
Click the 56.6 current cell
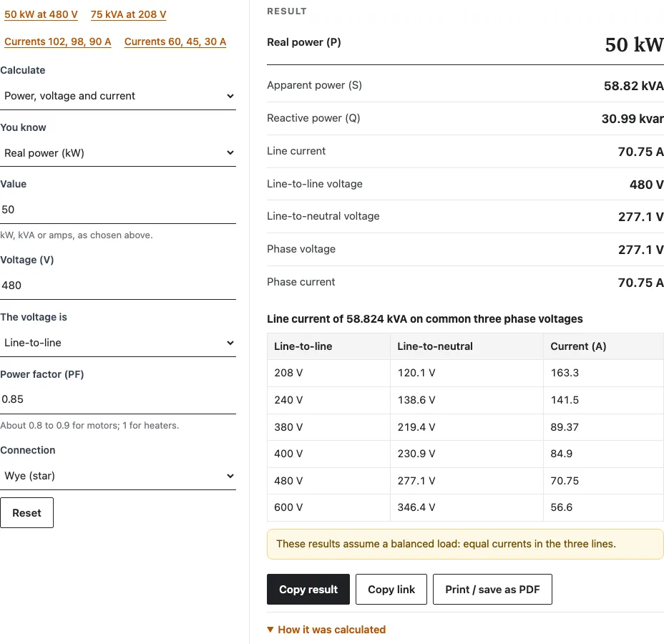coord(603,507)
